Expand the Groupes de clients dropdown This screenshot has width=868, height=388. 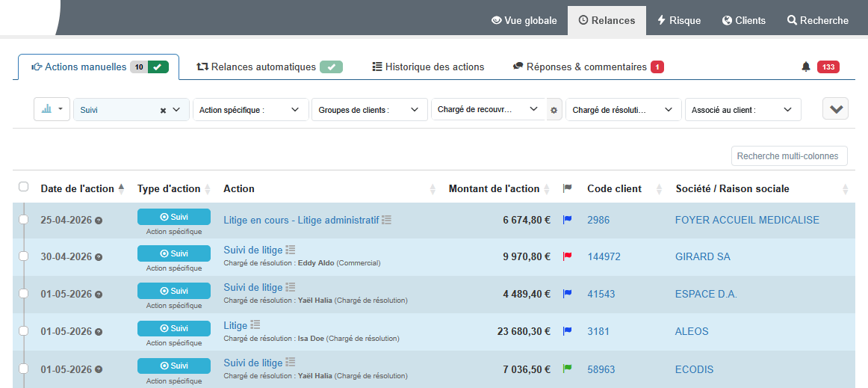(x=369, y=110)
